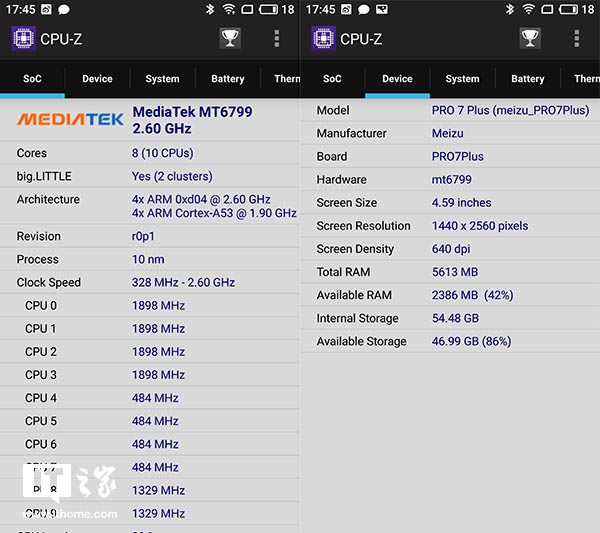Tap Revision value 'r0p1'
The width and height of the screenshot is (600, 533).
tap(143, 236)
